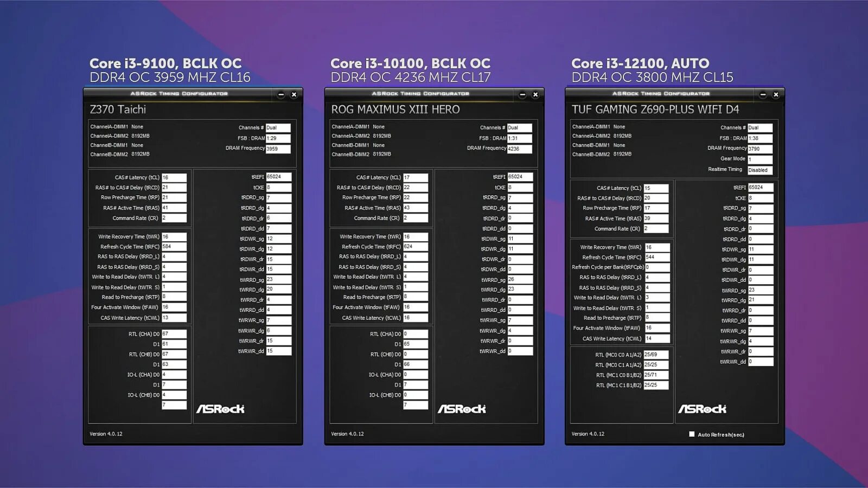The width and height of the screenshot is (868, 488).
Task: Close the ROG MAXIMUS XIII HERO window
Action: (535, 94)
